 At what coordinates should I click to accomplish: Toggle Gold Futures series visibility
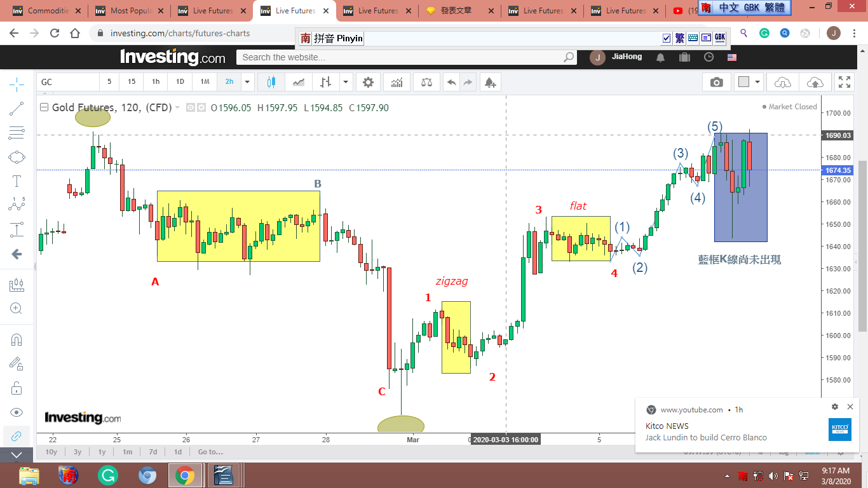point(190,107)
